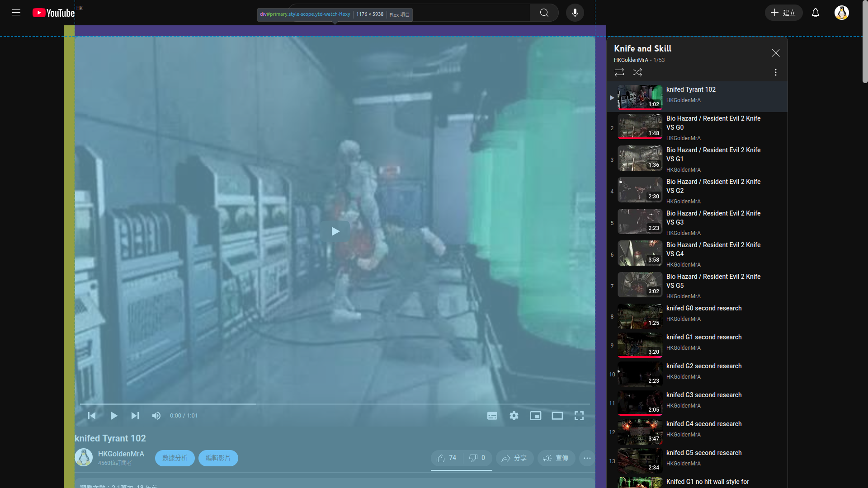
Task: Switch to theater mode
Action: point(557,416)
